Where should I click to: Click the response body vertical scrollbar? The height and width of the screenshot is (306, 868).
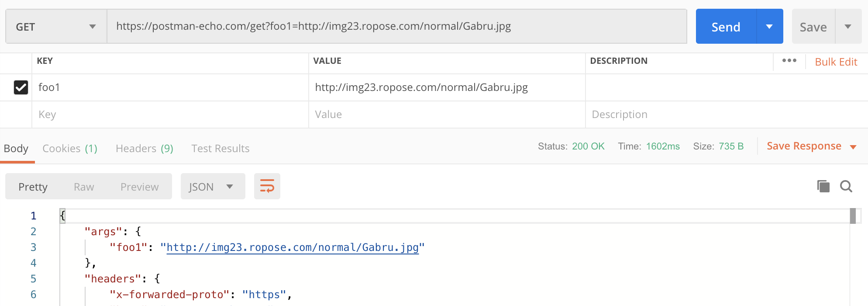coord(853,216)
